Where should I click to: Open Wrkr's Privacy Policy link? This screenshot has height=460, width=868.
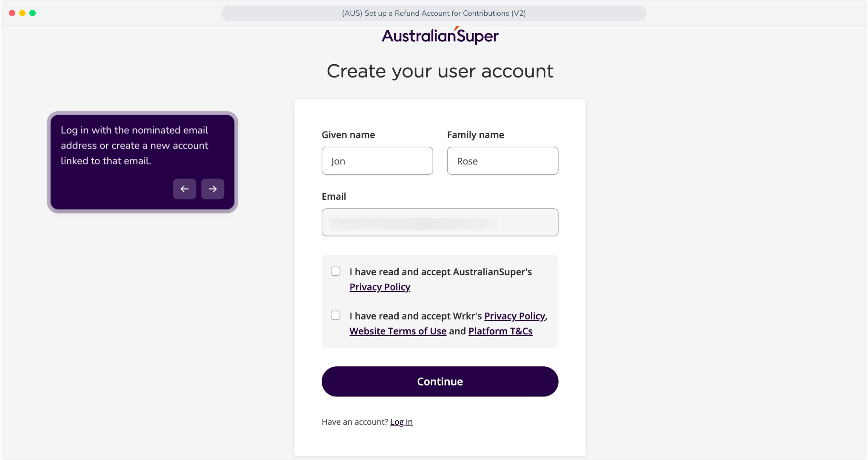click(x=515, y=316)
